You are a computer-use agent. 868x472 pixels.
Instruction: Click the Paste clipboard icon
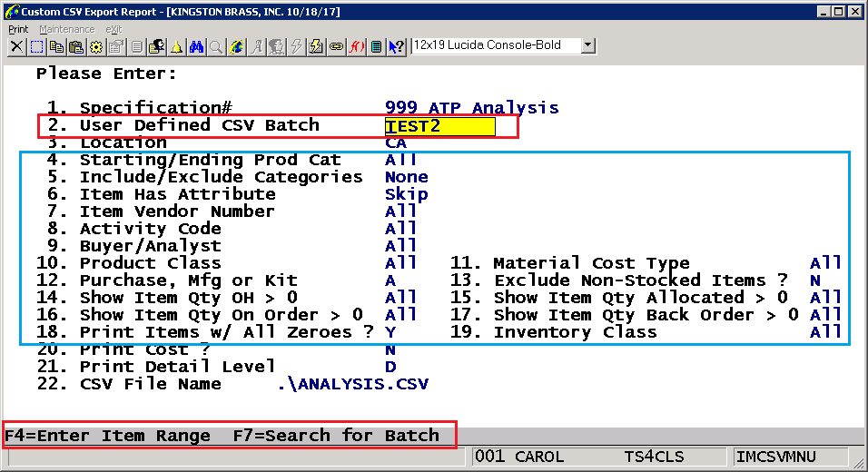click(x=76, y=46)
